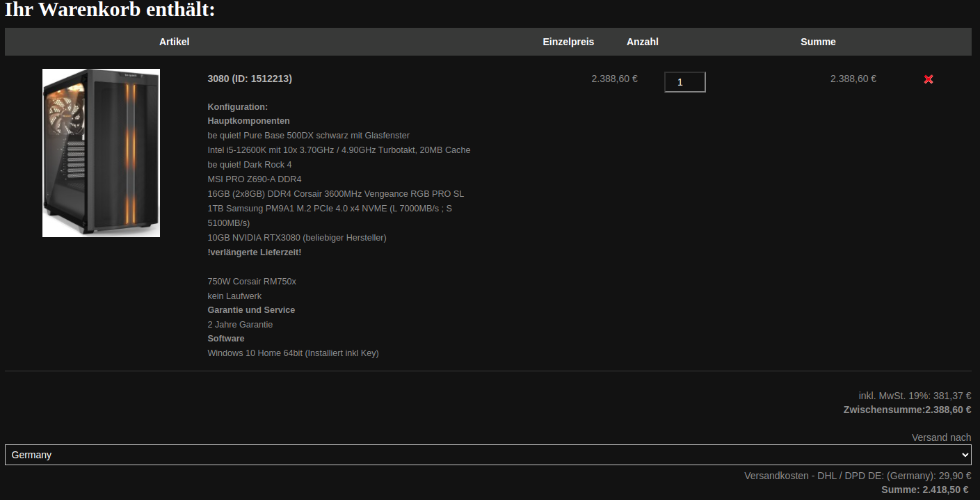Click the final Summe: 2.418,50 € total
The height and width of the screenshot is (500, 980).
click(x=926, y=490)
